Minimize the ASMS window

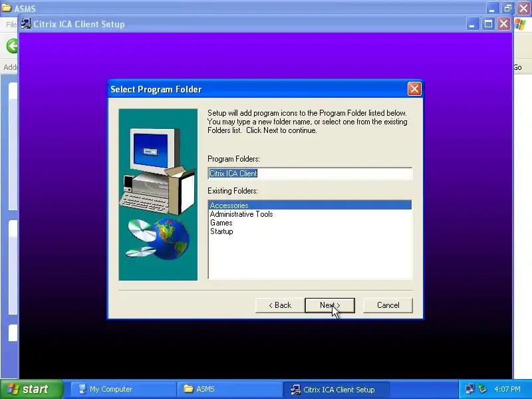point(491,8)
